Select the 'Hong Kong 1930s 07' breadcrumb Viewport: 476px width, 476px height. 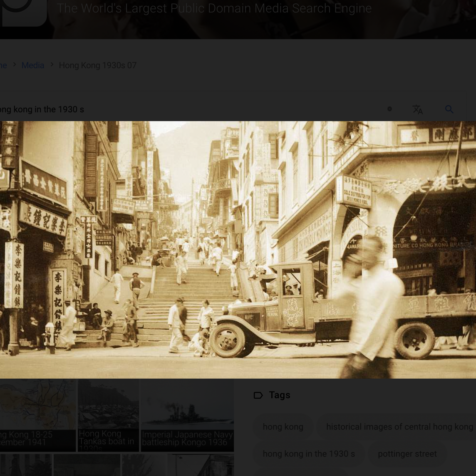(x=97, y=65)
